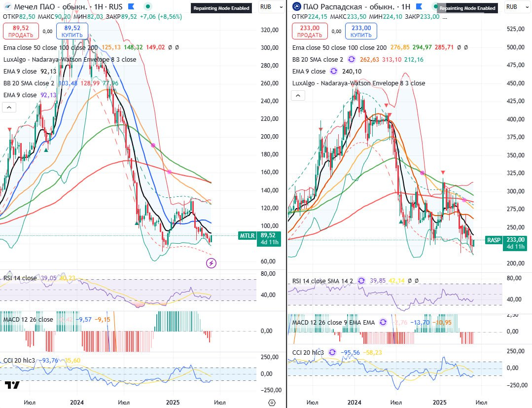Click the 320,00 level on Мечел price scale
This screenshot has height=408, width=532.
pos(270,30)
